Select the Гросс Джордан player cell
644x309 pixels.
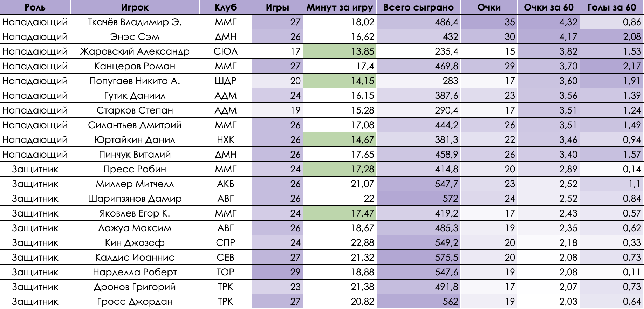pyautogui.click(x=135, y=302)
